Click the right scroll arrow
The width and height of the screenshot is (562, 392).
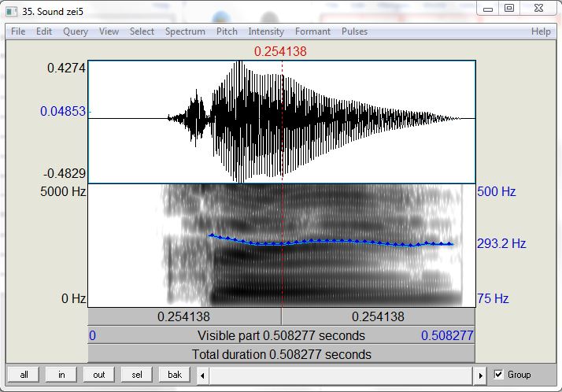click(481, 375)
